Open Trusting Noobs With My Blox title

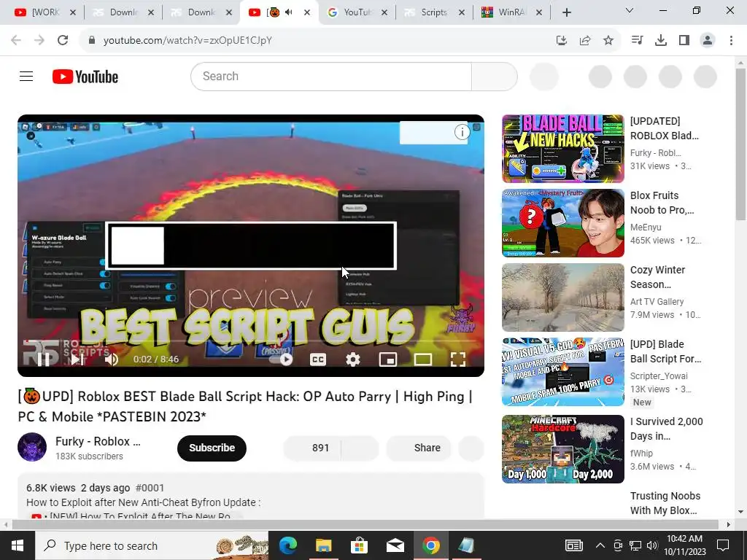point(665,503)
